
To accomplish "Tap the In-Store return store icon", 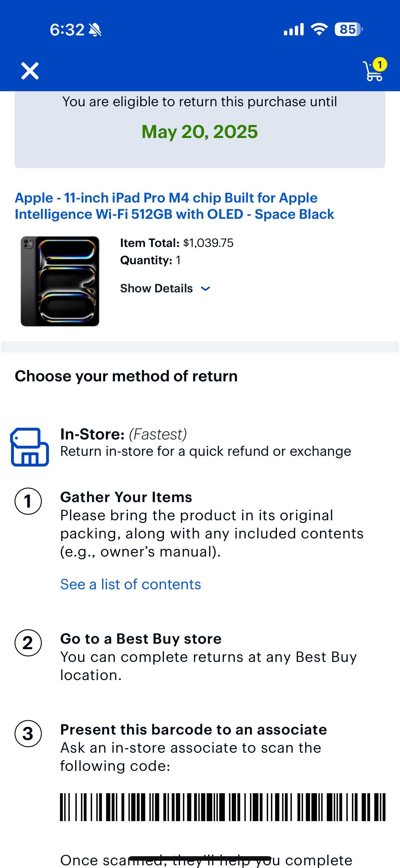I will pyautogui.click(x=30, y=447).
